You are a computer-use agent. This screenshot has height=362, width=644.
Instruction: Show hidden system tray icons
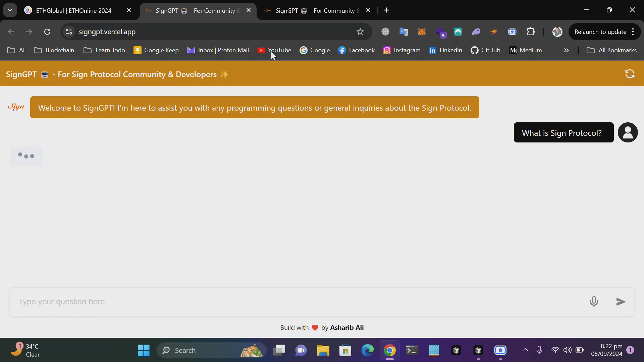click(525, 350)
